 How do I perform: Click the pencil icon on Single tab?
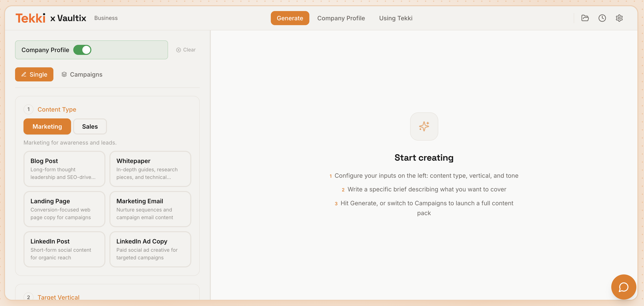24,74
